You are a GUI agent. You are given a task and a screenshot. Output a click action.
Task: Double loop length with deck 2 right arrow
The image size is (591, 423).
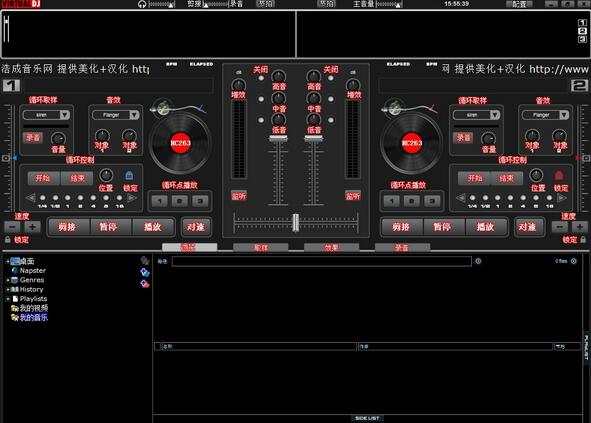tap(562, 198)
